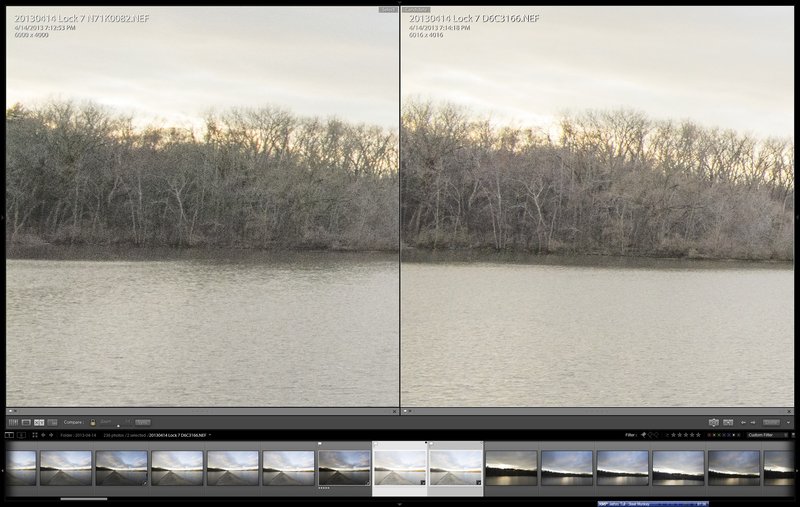Filter by green color label
This screenshot has height=507, width=800.
[719, 435]
